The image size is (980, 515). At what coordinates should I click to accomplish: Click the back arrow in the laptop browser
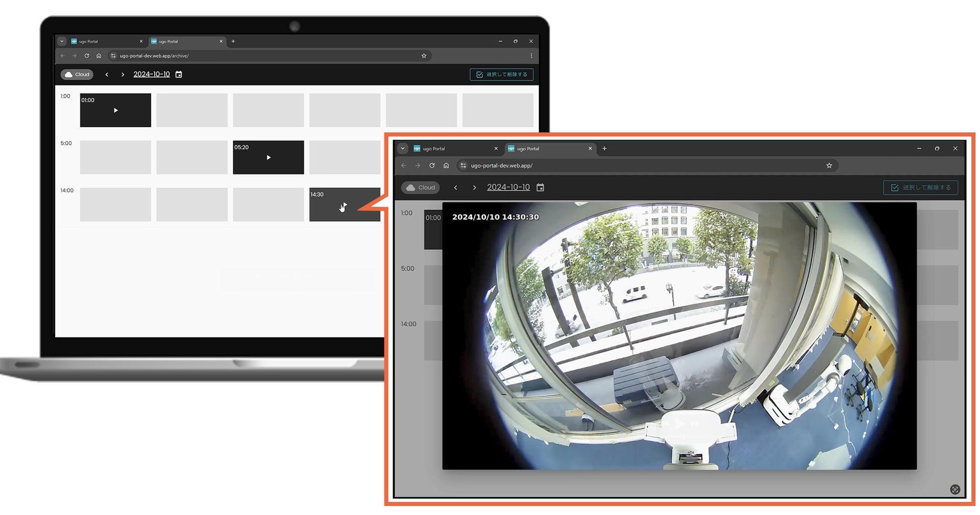tap(63, 56)
